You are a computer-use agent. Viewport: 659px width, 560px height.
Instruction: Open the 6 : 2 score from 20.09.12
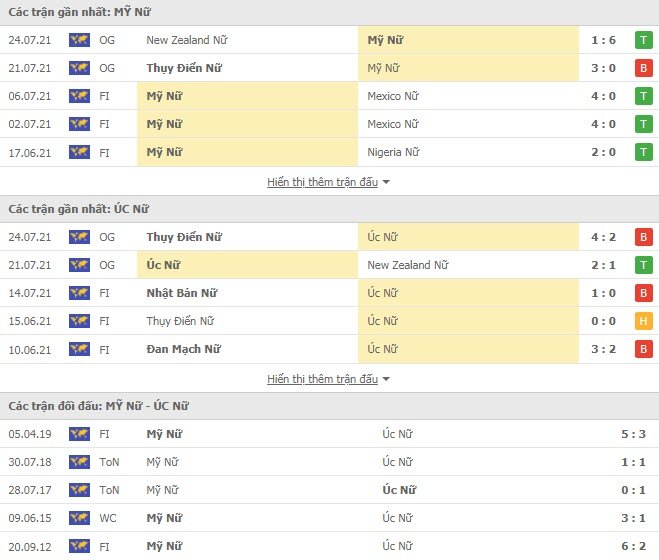(x=633, y=546)
